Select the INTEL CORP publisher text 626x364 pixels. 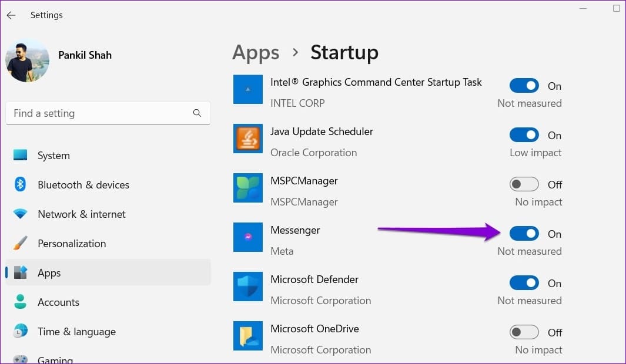click(x=297, y=103)
